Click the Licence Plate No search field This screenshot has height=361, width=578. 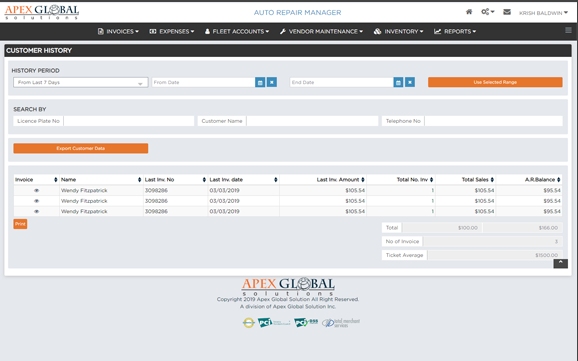pos(129,121)
